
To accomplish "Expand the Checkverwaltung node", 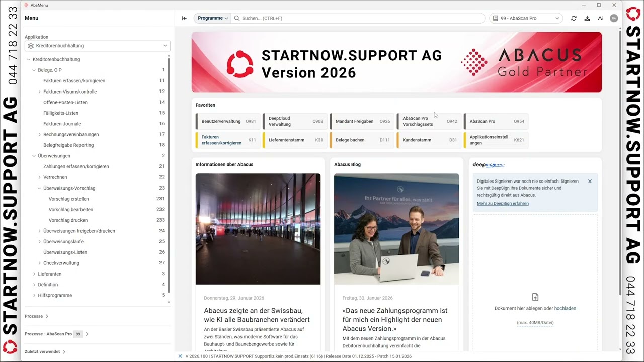I will coord(40,263).
